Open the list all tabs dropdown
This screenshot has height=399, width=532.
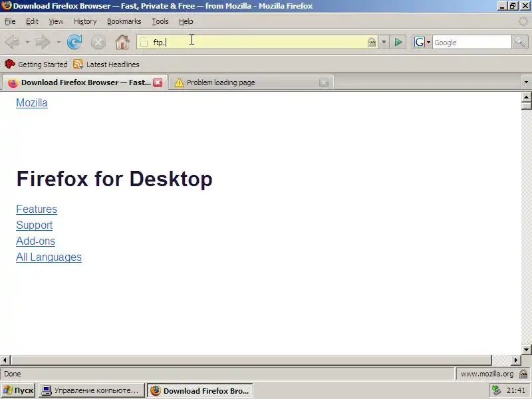[526, 82]
